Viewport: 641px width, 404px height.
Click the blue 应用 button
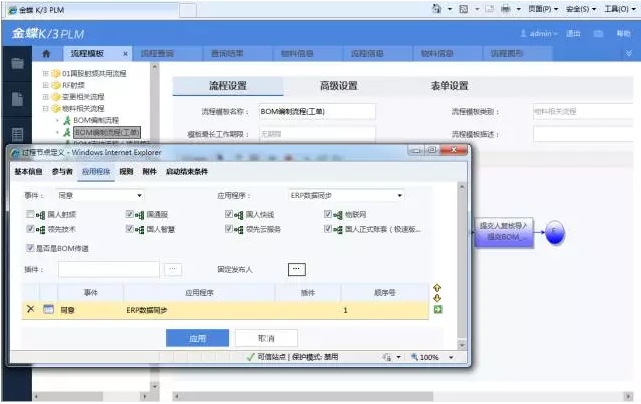[197, 338]
